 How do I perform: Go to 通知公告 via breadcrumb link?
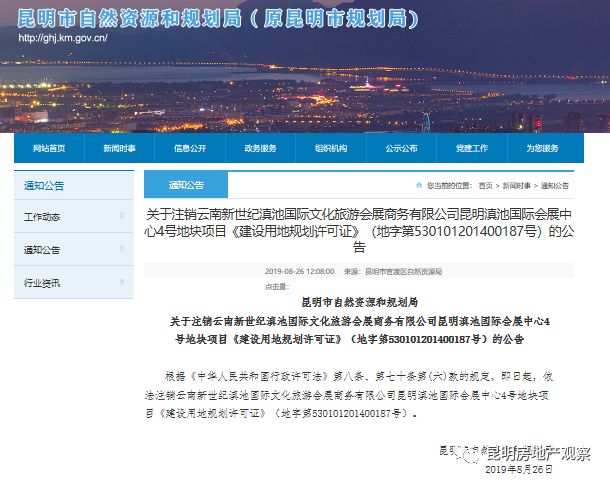click(x=555, y=186)
